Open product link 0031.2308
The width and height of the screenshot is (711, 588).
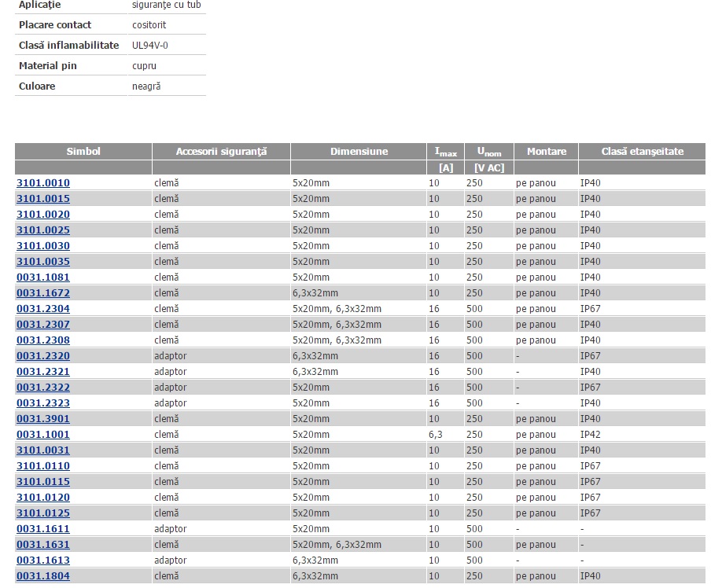(43, 340)
